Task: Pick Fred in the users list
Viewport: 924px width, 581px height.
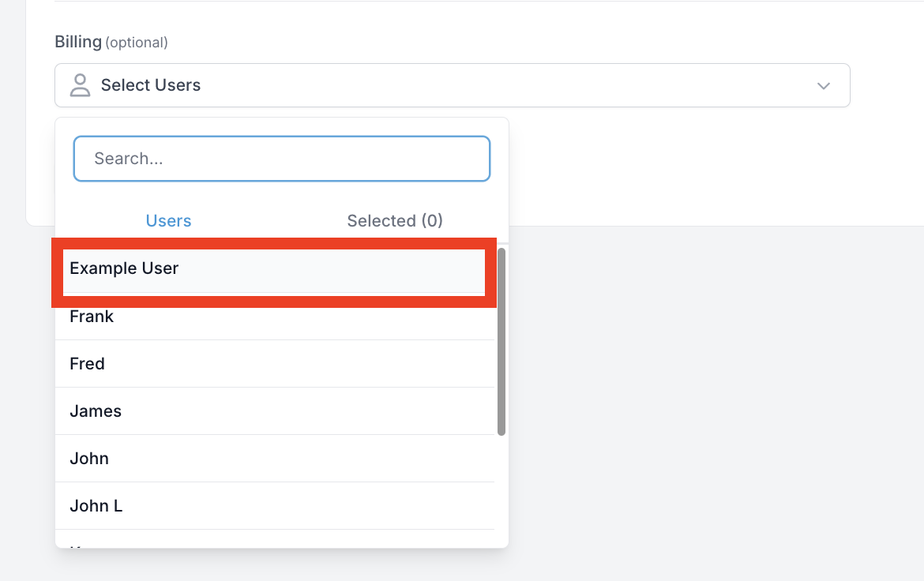Action: (x=274, y=364)
